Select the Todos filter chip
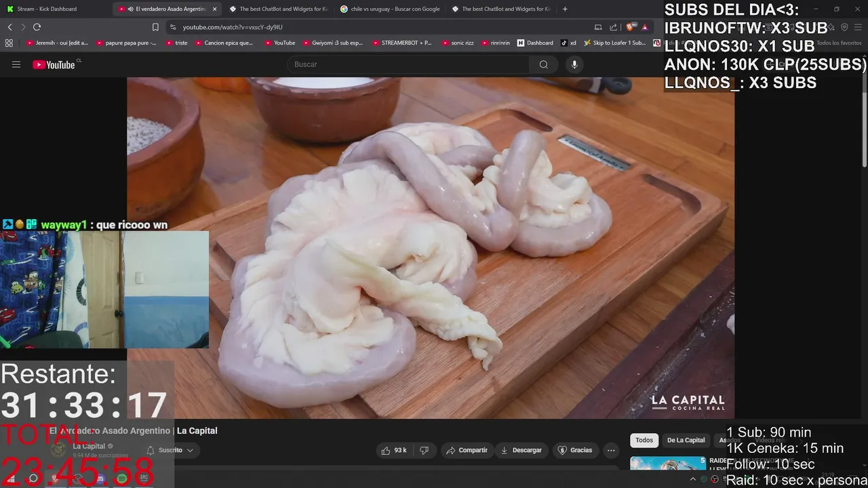Viewport: 868px width, 488px height. (x=644, y=440)
